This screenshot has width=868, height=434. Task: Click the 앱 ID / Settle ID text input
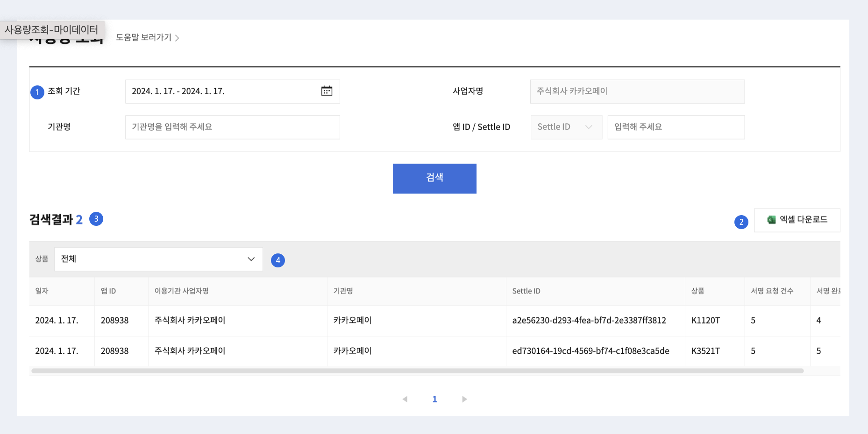[676, 127]
